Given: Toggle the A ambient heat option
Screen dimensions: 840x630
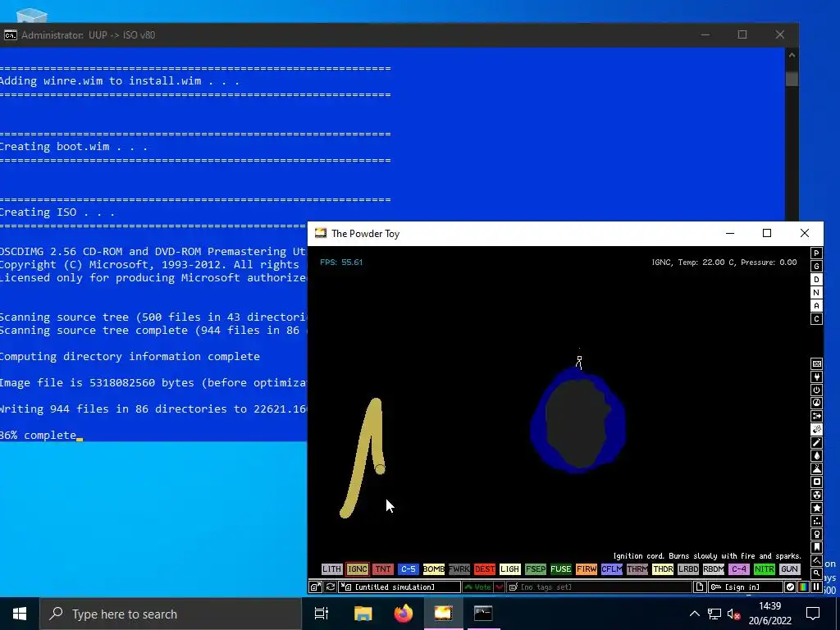Looking at the screenshot, I should point(816,306).
